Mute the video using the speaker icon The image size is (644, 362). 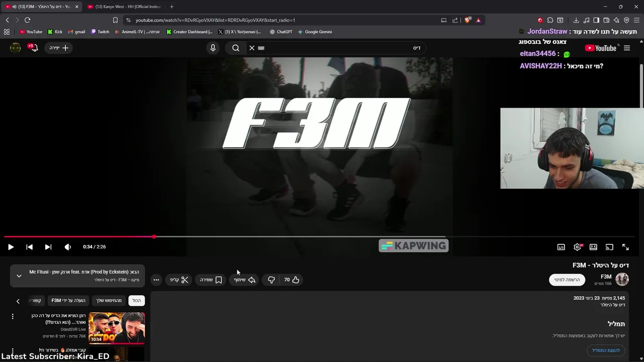click(x=68, y=247)
